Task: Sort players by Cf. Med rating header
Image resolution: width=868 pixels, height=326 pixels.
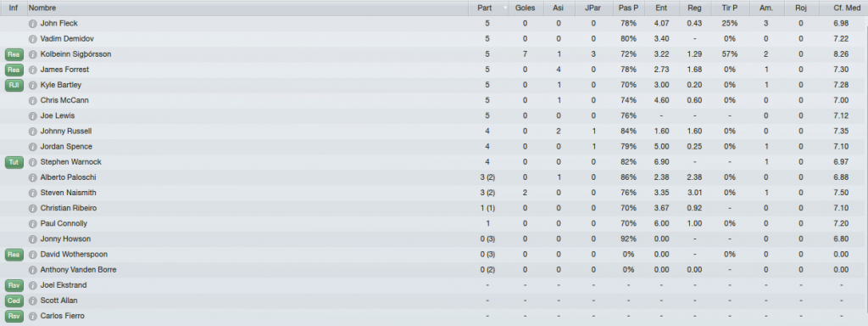Action: click(847, 8)
